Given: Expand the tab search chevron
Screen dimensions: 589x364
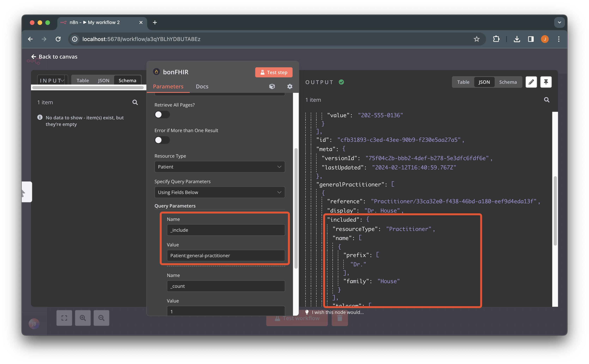Looking at the screenshot, I should (559, 22).
